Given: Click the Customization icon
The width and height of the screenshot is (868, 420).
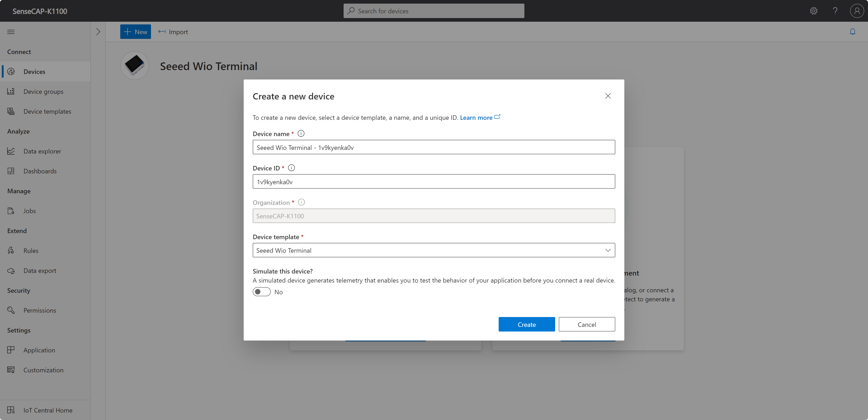Looking at the screenshot, I should point(11,370).
